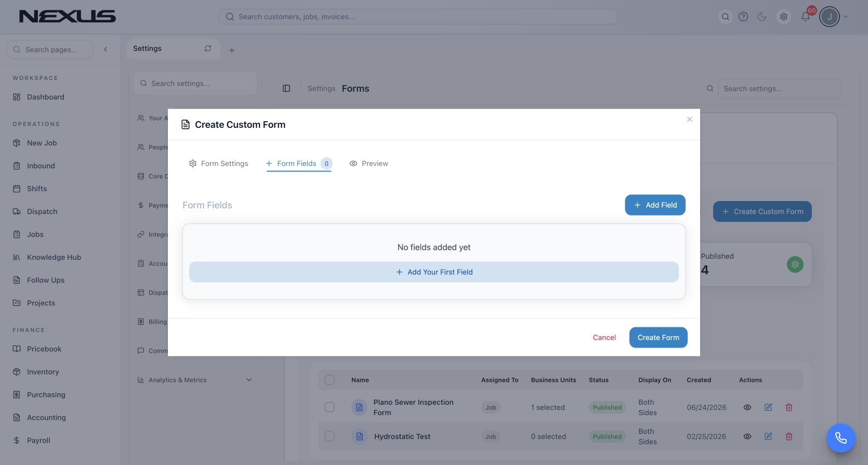This screenshot has width=868, height=465.
Task: Click the Plano Sewer Inspection Form name
Action: click(413, 407)
